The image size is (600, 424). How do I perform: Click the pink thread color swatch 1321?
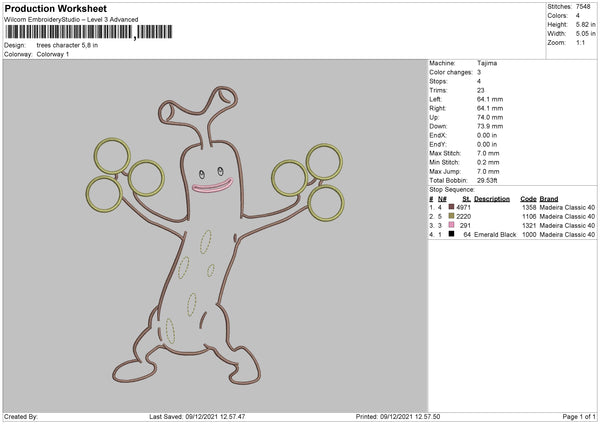click(x=452, y=225)
